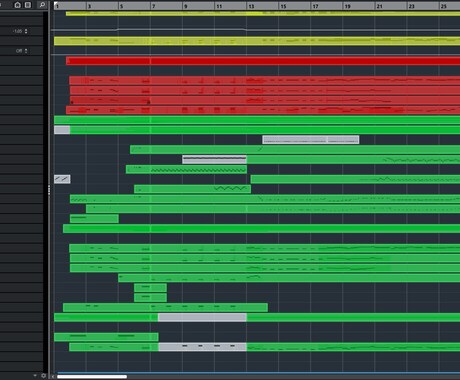
Task: Select short green clip spanning bars 2 to 4
Action: (x=94, y=219)
